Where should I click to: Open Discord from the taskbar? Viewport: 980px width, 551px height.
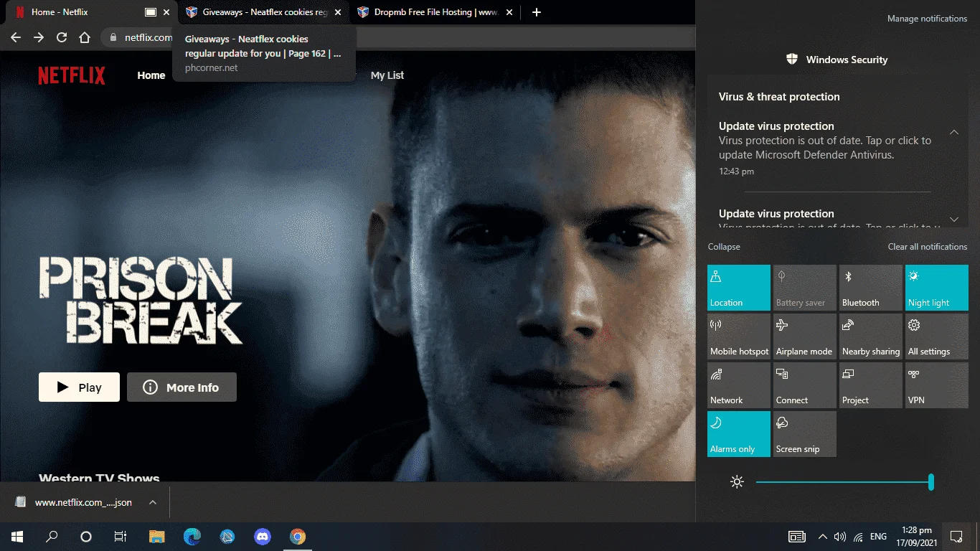[x=263, y=537]
